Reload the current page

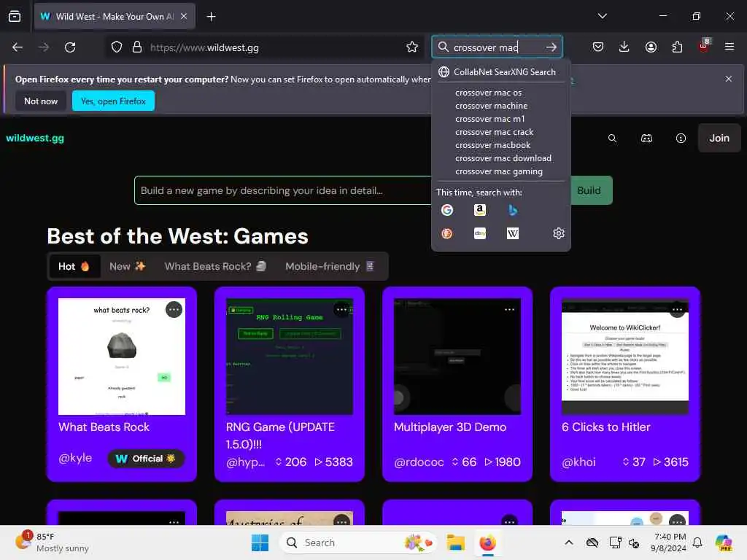[x=70, y=47]
